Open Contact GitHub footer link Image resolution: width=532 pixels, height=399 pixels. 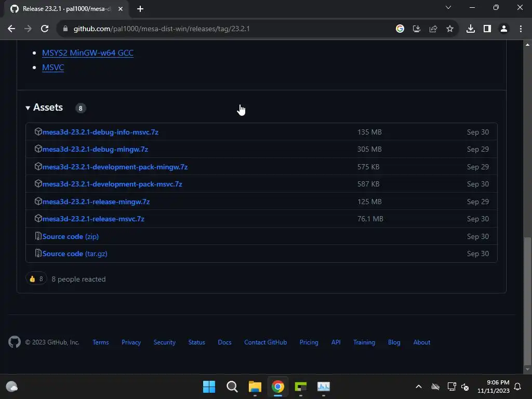tap(265, 342)
